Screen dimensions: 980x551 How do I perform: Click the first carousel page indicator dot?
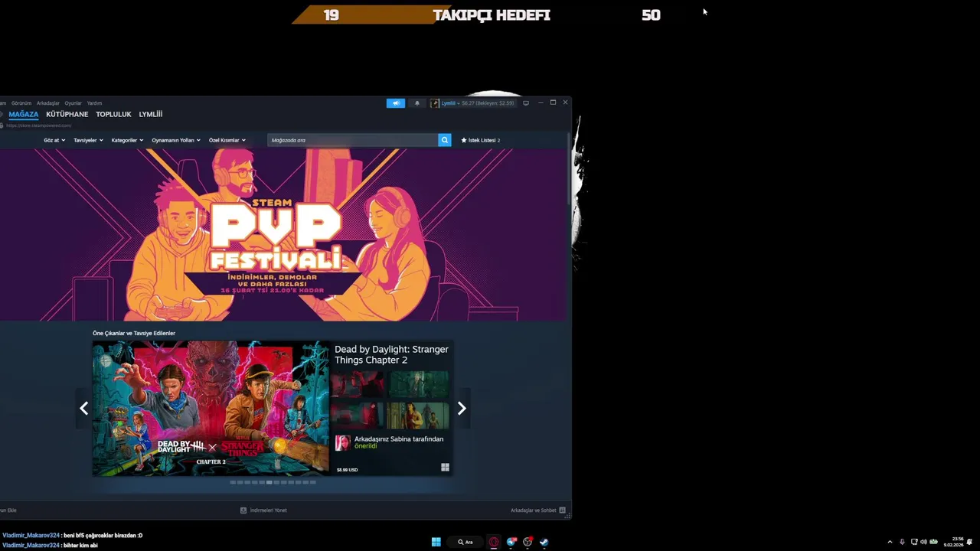[x=234, y=482]
